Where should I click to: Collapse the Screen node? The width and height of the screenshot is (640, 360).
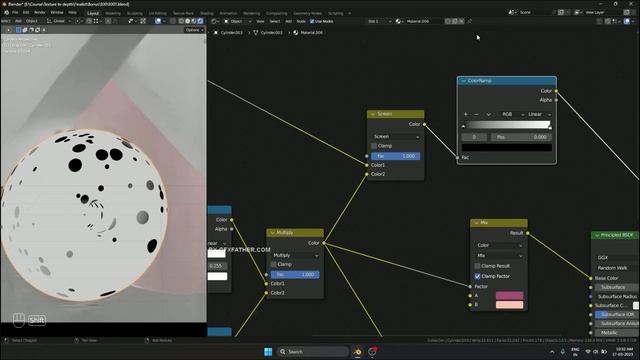point(373,114)
